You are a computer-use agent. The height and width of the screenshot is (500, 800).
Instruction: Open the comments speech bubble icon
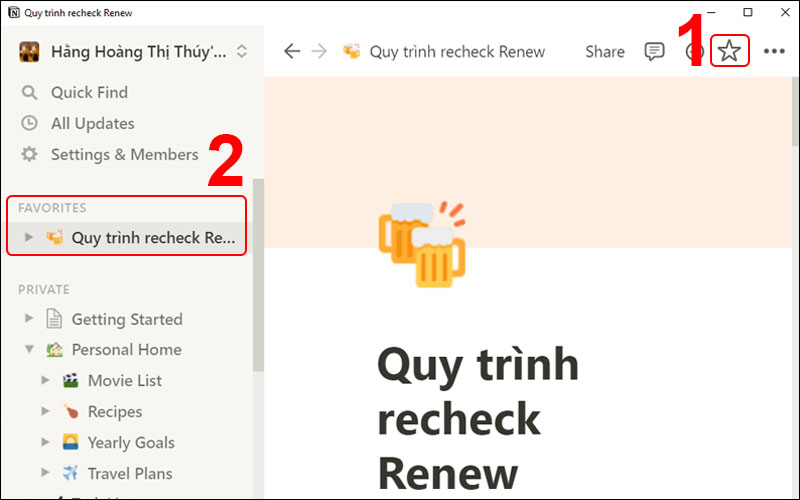tap(654, 52)
